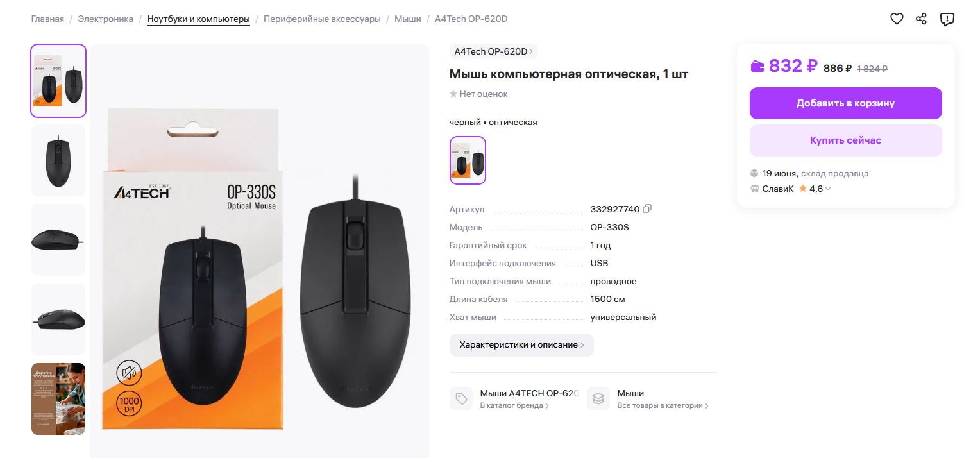Select the top-view single mouse thumbnail

58,160
